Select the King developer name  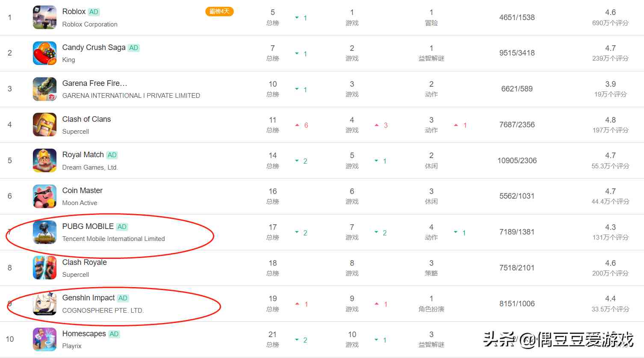click(x=68, y=60)
